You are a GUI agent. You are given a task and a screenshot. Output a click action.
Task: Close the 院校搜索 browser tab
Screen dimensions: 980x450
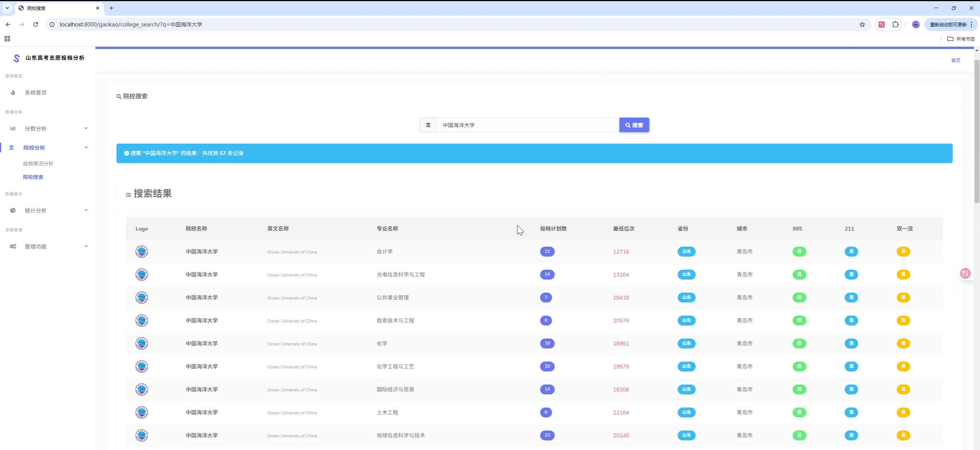point(98,8)
